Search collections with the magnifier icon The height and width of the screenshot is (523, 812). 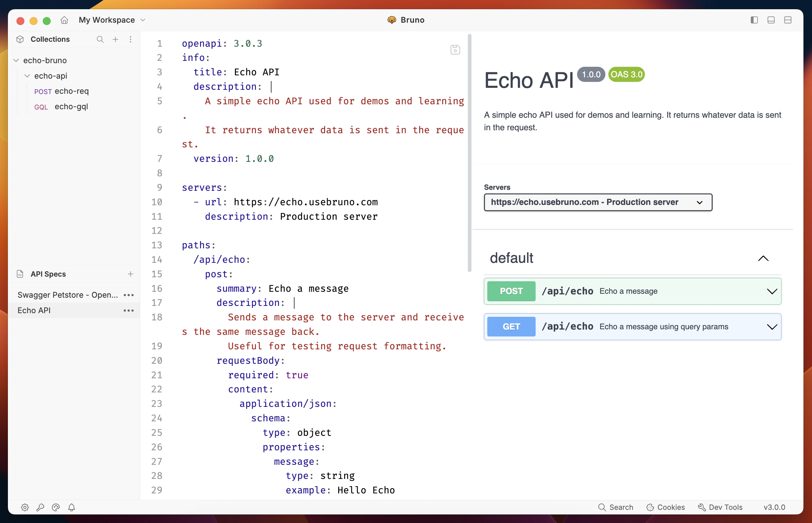point(100,39)
